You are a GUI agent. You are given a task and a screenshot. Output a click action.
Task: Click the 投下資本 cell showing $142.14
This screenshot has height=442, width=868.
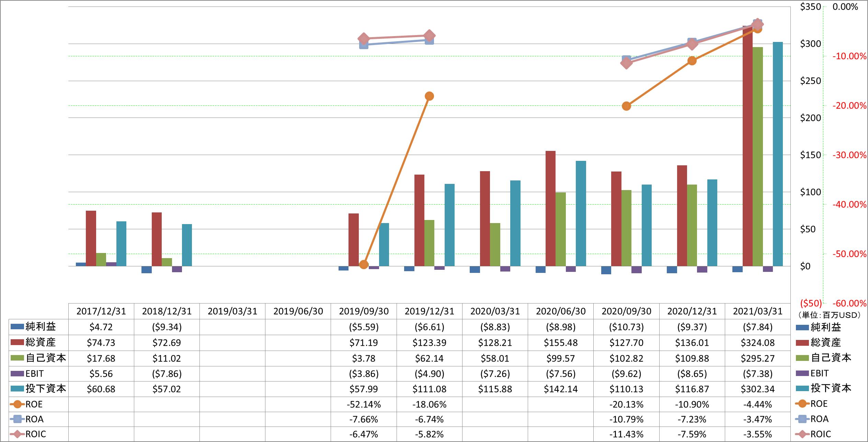(x=561, y=389)
